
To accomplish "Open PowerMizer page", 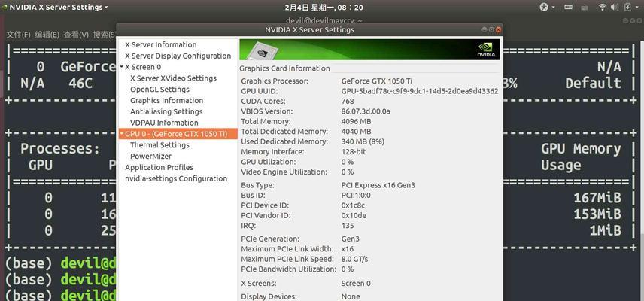I will point(150,156).
